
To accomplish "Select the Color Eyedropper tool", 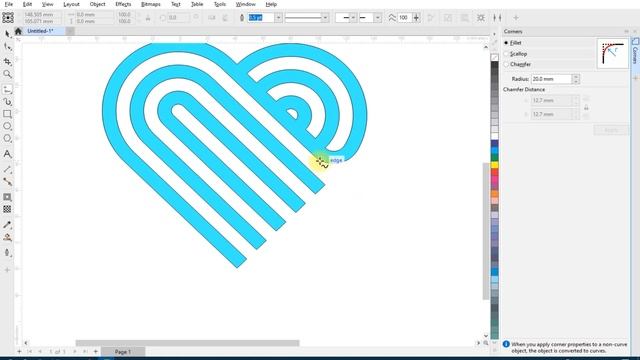I will point(7,224).
